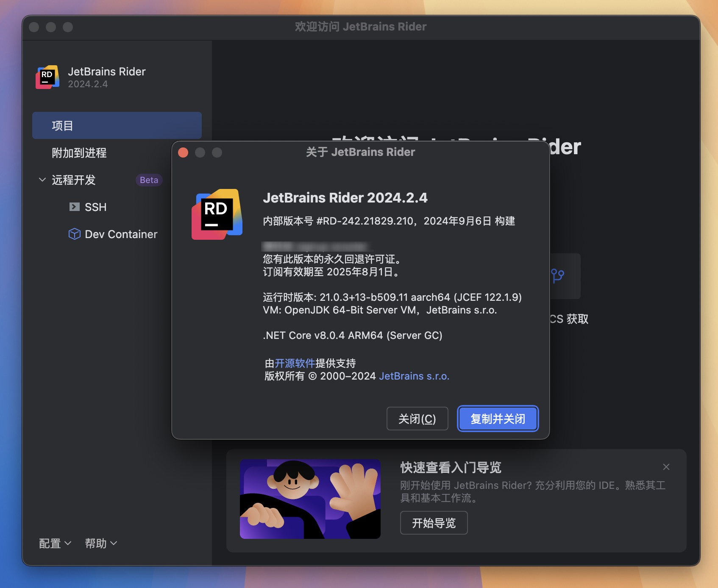
Task: Click the 复制并关闭 button
Action: (498, 419)
